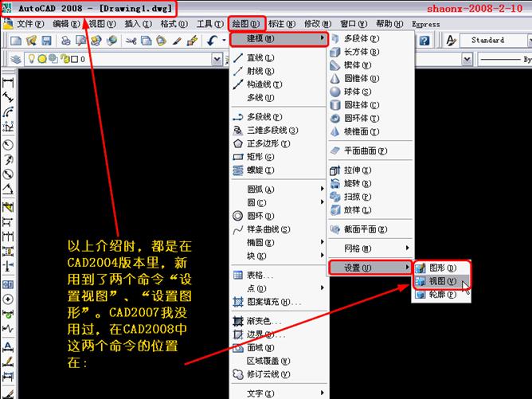The image size is (532, 399).
Task: Select 样条曲线(S) spline menu item
Action: point(278,229)
